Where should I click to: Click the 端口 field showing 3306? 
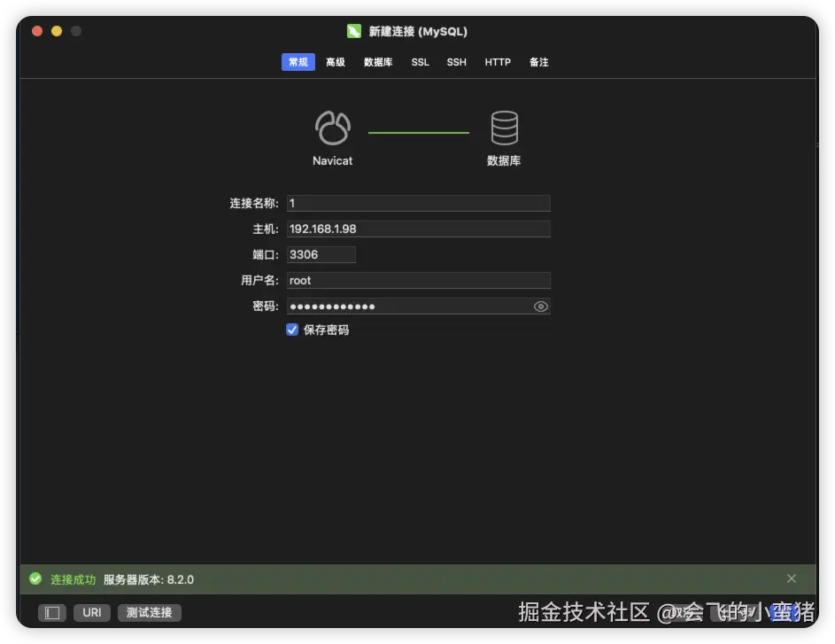(x=321, y=254)
